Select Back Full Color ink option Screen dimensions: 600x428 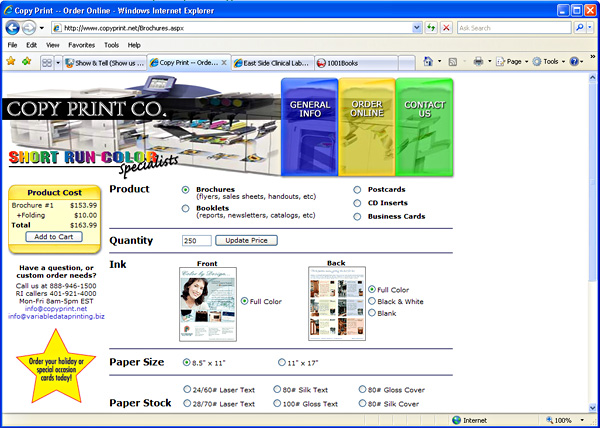tap(372, 290)
